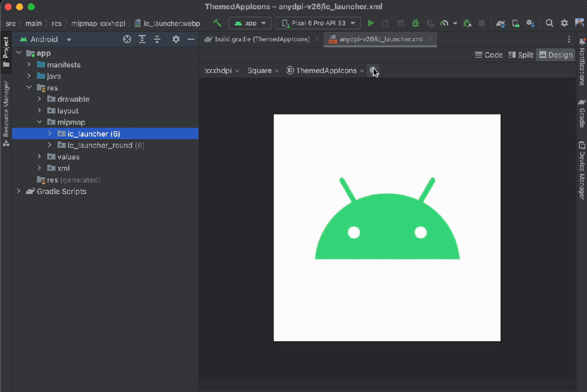The height and width of the screenshot is (392, 587).
Task: Hide the Project tool window
Action: click(x=191, y=39)
